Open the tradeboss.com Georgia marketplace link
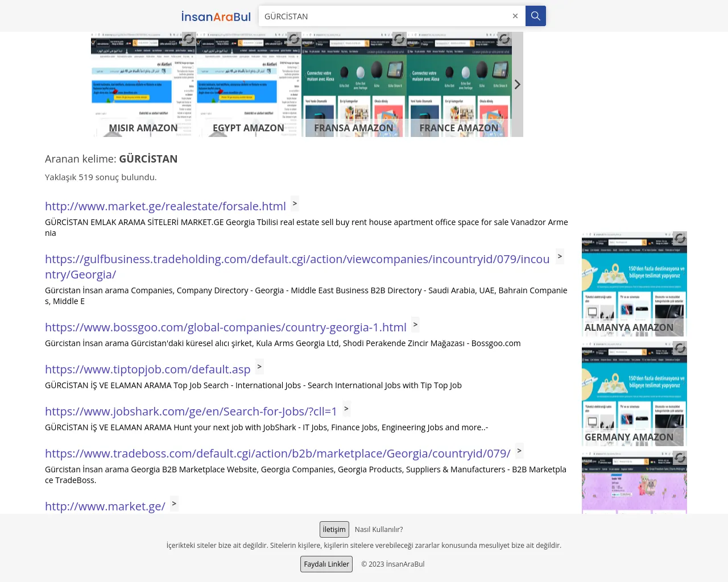Image resolution: width=728 pixels, height=582 pixels. [x=278, y=454]
